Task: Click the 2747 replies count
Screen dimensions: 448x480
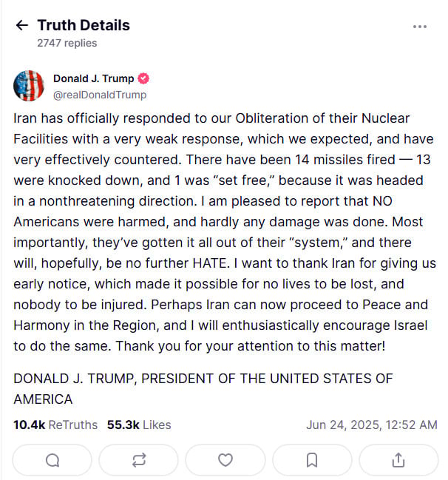Action: click(x=67, y=43)
